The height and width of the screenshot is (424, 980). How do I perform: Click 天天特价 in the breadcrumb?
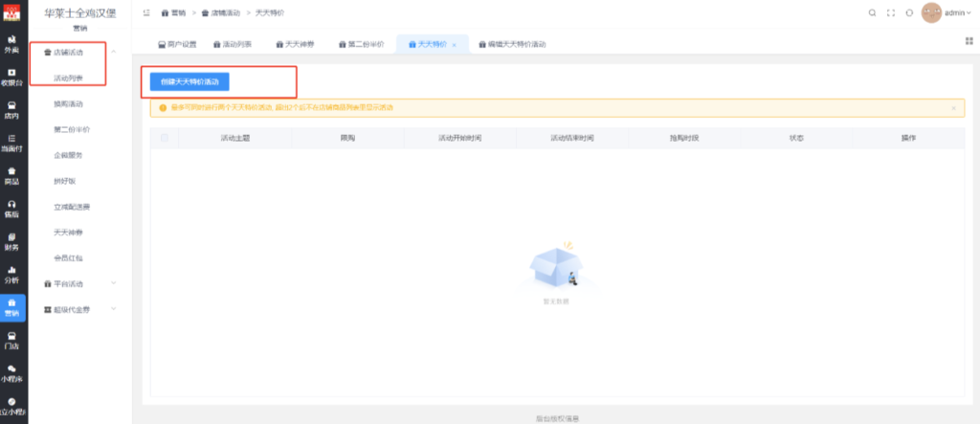pyautogui.click(x=269, y=12)
